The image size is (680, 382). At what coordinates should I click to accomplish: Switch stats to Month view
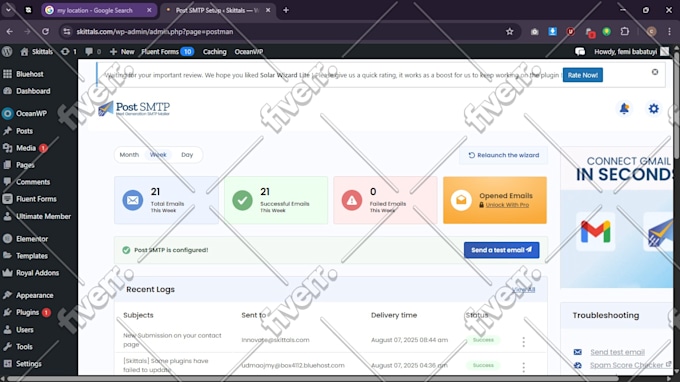[x=129, y=155]
